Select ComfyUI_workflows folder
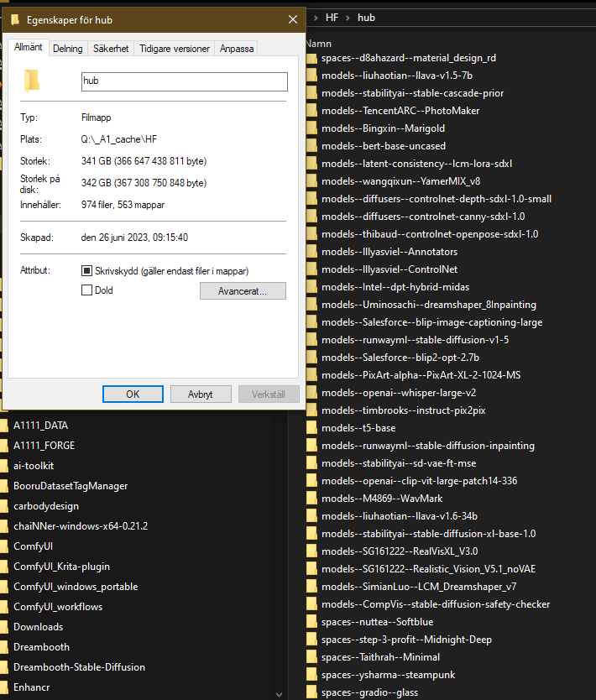The width and height of the screenshot is (596, 700). tap(58, 607)
